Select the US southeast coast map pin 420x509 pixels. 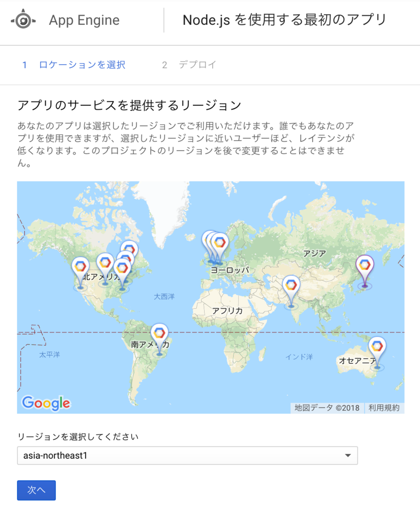pyautogui.click(x=122, y=274)
